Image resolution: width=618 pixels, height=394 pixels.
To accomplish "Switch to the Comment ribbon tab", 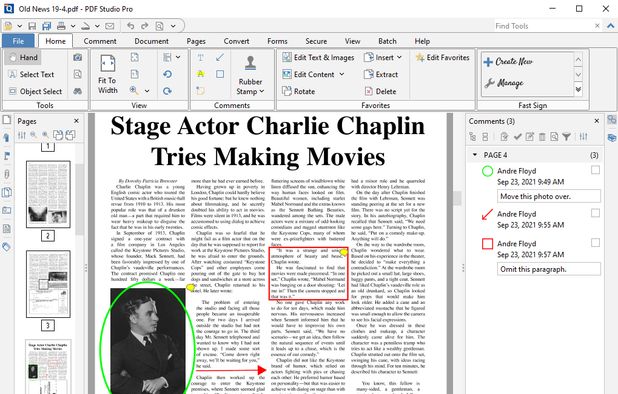I will (100, 41).
